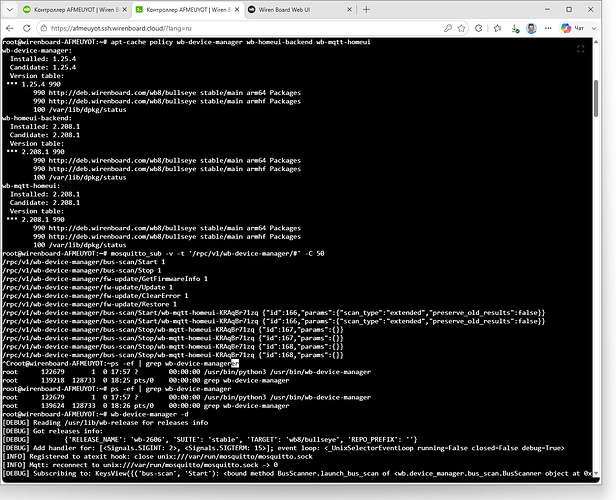Click the 'Got releases info:' debug line
Viewport: 616px width, 500px height.
tap(53, 431)
